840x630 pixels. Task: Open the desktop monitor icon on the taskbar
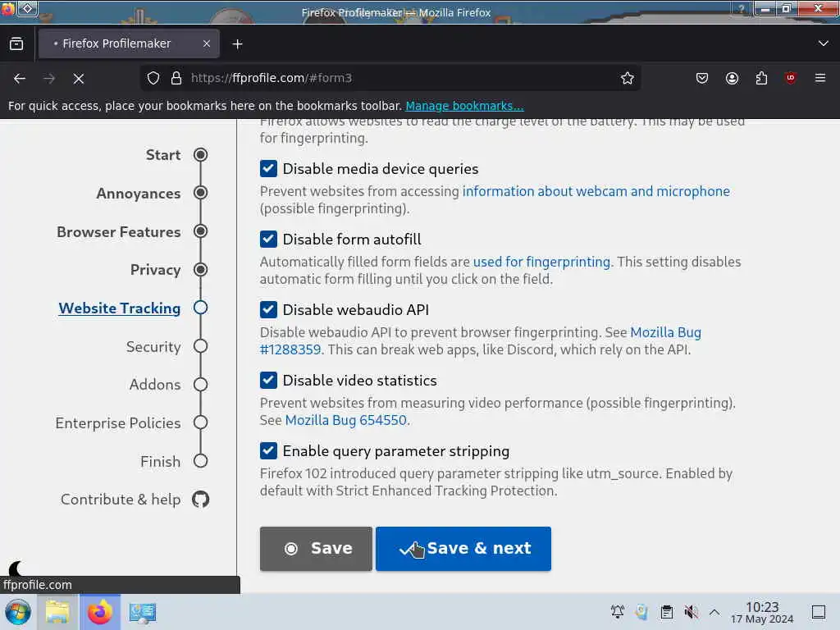click(x=143, y=612)
